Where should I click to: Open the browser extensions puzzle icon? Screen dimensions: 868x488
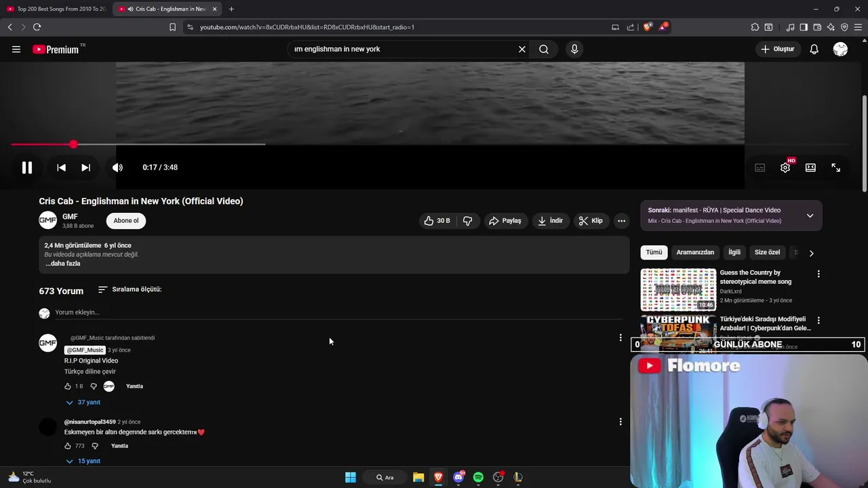(755, 27)
